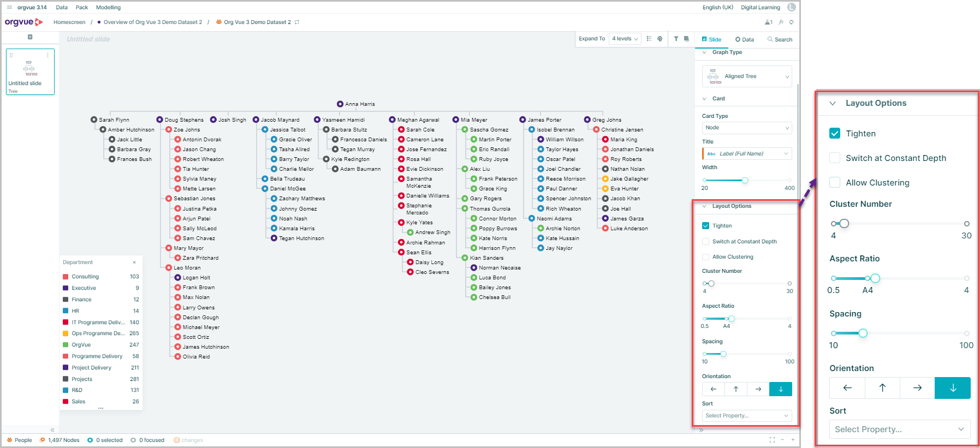Uncheck Tighten in the properties panel
Screen dimensions: 980x448
tap(705, 225)
